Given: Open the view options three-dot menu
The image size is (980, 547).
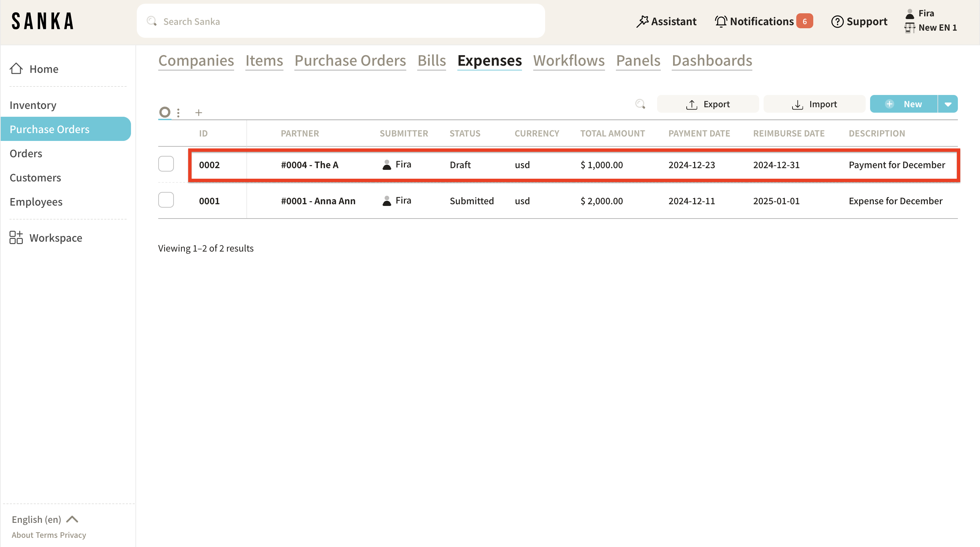Looking at the screenshot, I should [178, 113].
